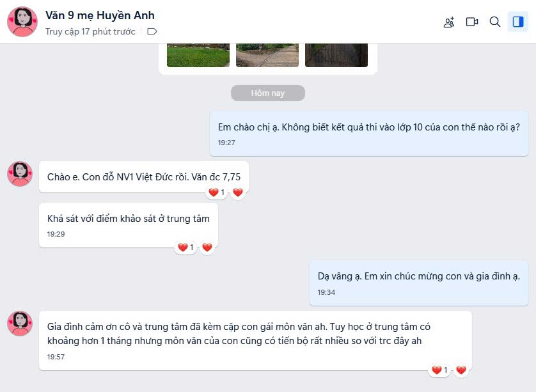The image size is (536, 392).
Task: Start a video call with this contact
Action: pyautogui.click(x=472, y=22)
